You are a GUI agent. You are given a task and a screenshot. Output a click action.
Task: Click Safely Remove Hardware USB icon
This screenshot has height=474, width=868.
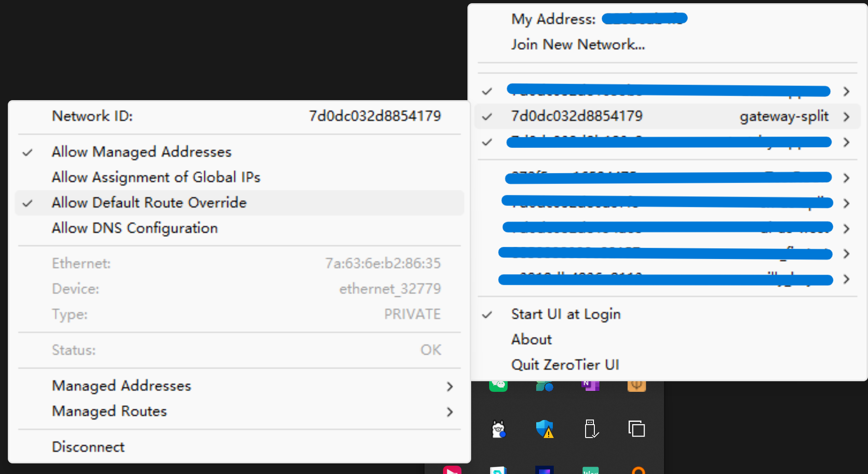(x=591, y=429)
